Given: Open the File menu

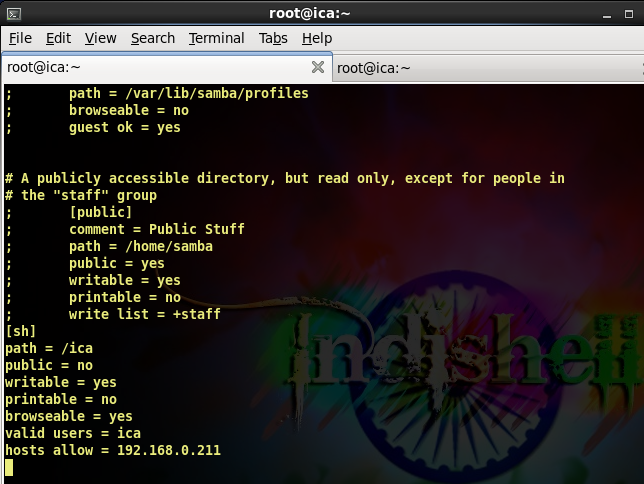Looking at the screenshot, I should click(20, 38).
